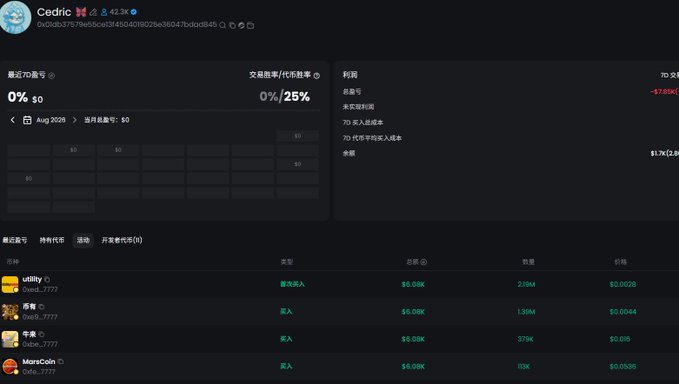
Task: Open Cedric's profile avatar picture
Action: click(x=15, y=17)
